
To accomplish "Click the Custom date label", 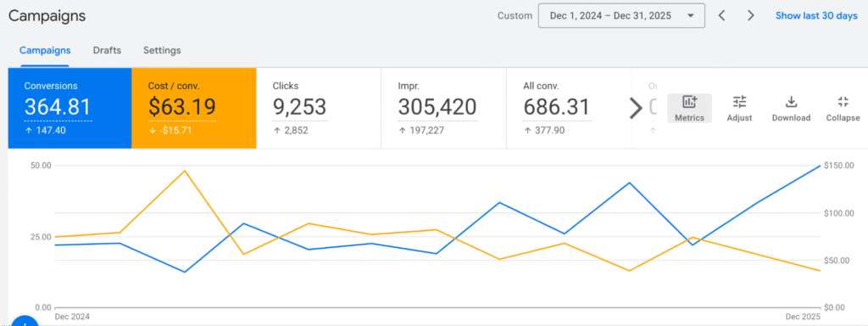I will (515, 15).
